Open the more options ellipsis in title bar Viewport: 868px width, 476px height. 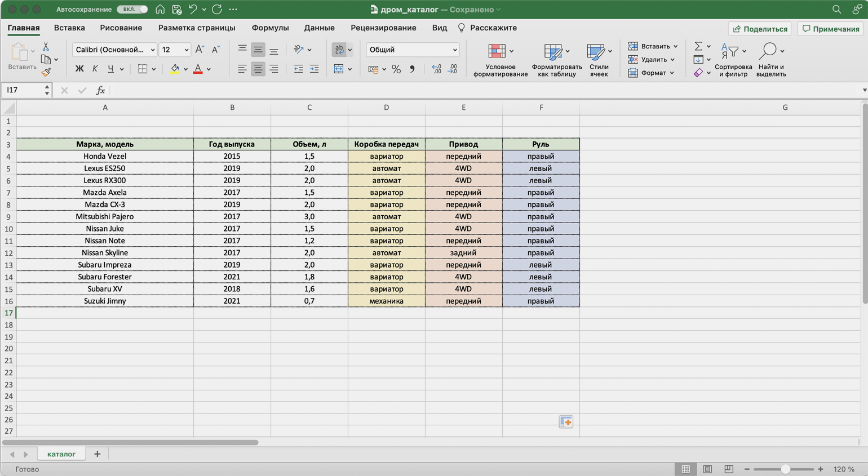(x=233, y=9)
